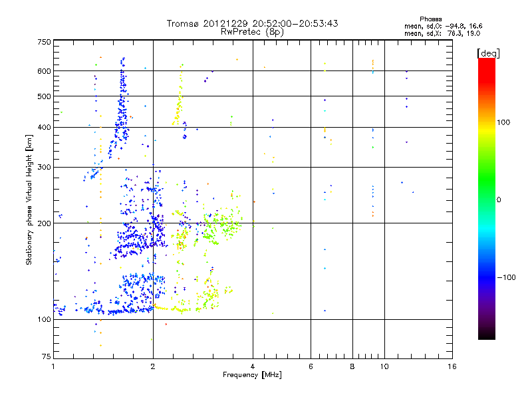This screenshot has width=532, height=399.
Task: Click the '10' frequency axis label
Action: (384, 366)
